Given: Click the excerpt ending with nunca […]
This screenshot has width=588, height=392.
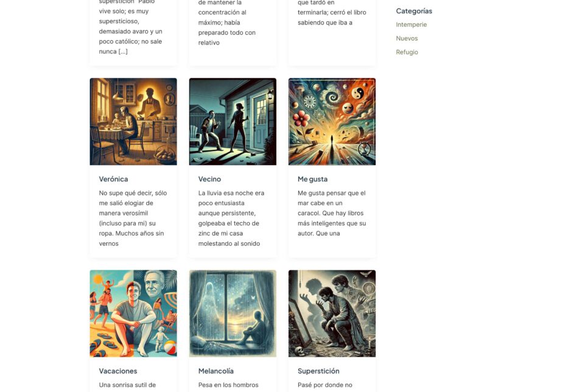Looking at the screenshot, I should 131,27.
